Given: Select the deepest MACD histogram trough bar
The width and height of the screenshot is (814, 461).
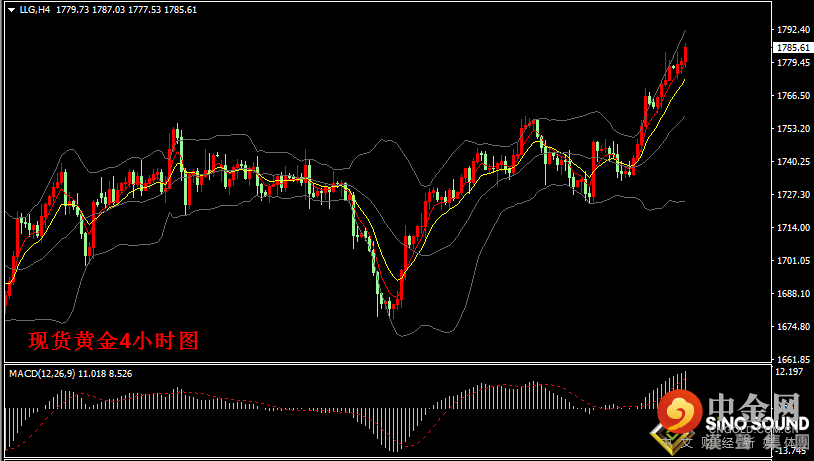Looking at the screenshot, I should point(396,430).
